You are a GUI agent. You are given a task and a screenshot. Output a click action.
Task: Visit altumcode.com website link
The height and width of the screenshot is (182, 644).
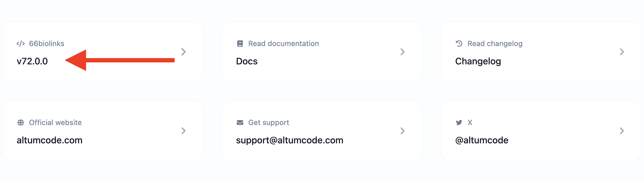coord(50,140)
